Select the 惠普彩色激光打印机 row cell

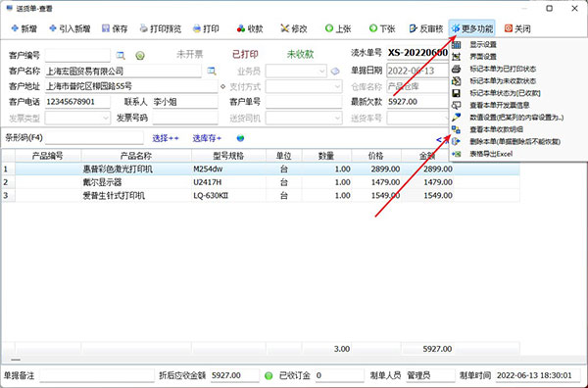[136, 170]
